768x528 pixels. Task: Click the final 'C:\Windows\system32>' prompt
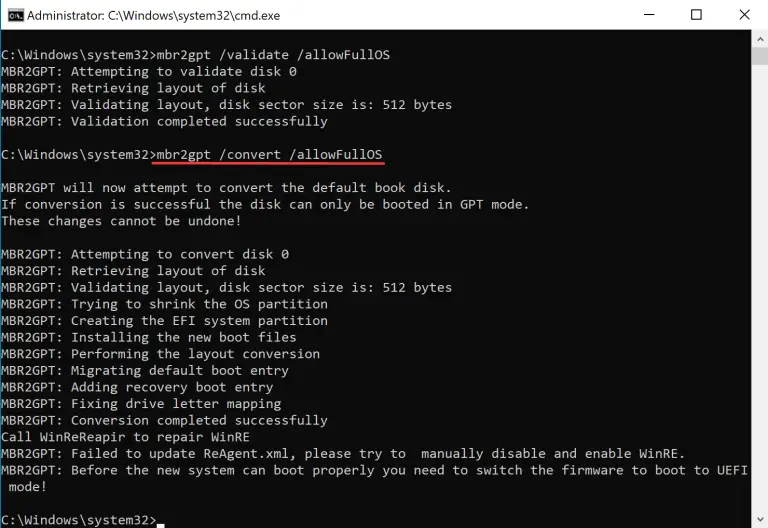78,520
